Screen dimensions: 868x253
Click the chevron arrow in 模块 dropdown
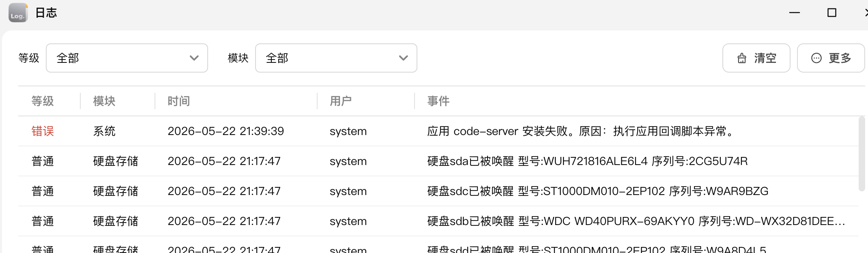pyautogui.click(x=404, y=58)
